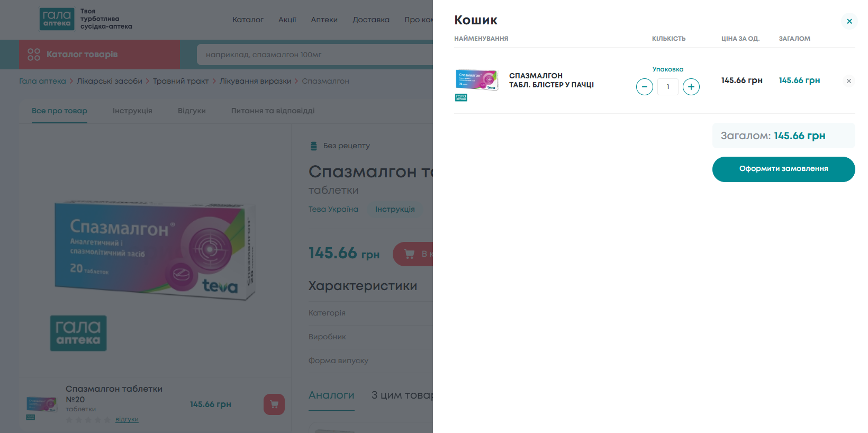Focus the product search field
Viewport: 868px width, 433px height.
point(315,55)
